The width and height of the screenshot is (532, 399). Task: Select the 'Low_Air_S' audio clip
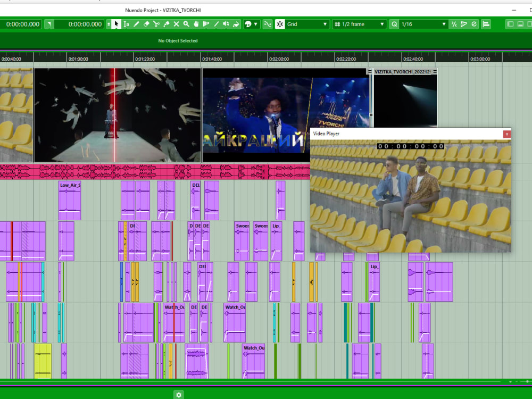tap(70, 201)
